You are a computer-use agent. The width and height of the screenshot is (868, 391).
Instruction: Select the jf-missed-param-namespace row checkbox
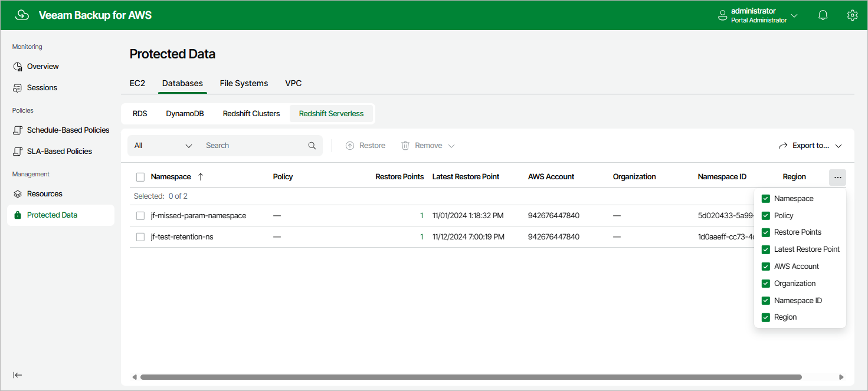coord(140,216)
